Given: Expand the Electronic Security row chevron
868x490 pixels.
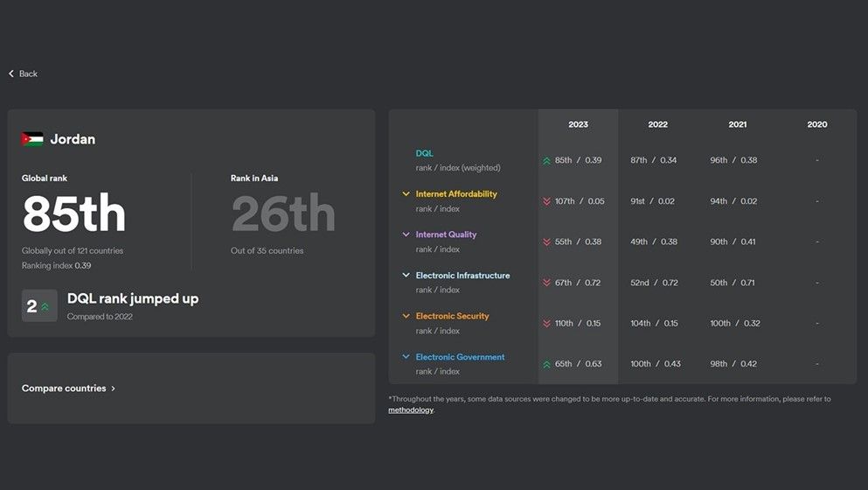Looking at the screenshot, I should 406,316.
